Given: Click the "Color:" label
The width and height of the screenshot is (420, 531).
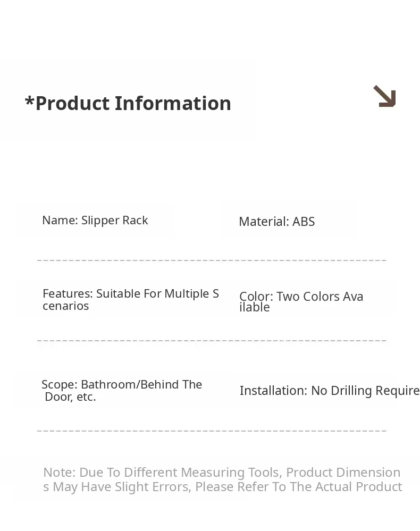Looking at the screenshot, I should coord(256,297).
